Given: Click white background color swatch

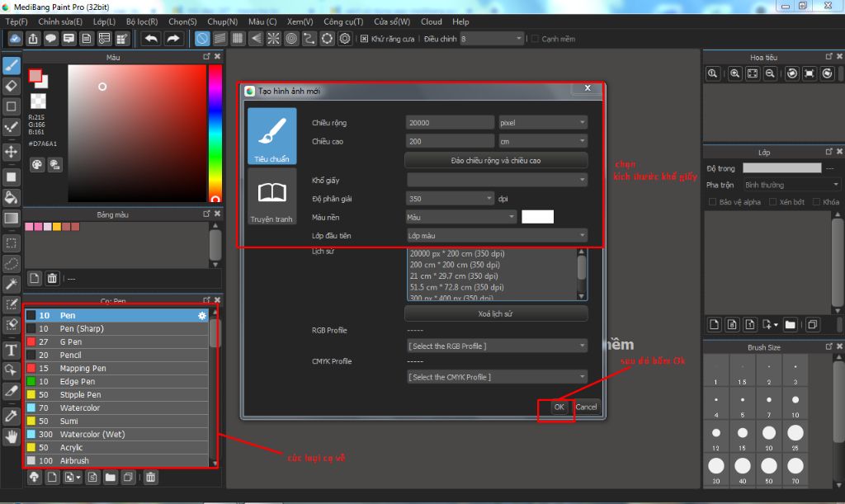Looking at the screenshot, I should pos(537,217).
